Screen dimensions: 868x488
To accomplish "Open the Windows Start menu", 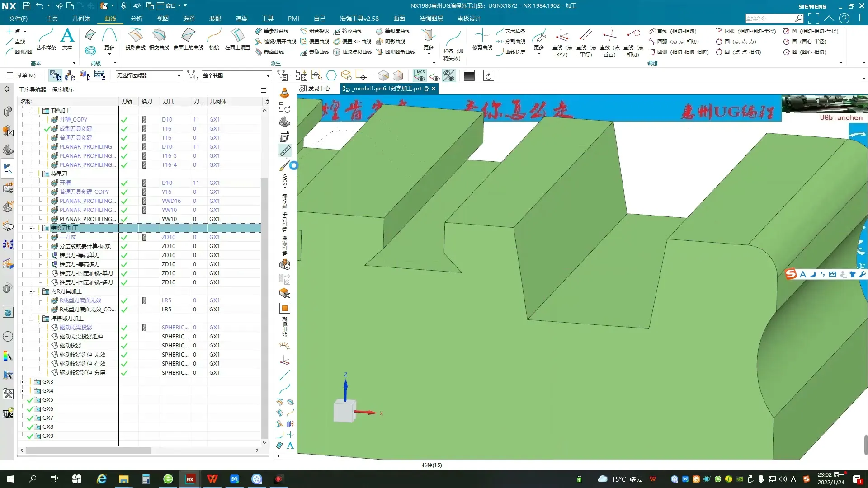I will (x=11, y=479).
